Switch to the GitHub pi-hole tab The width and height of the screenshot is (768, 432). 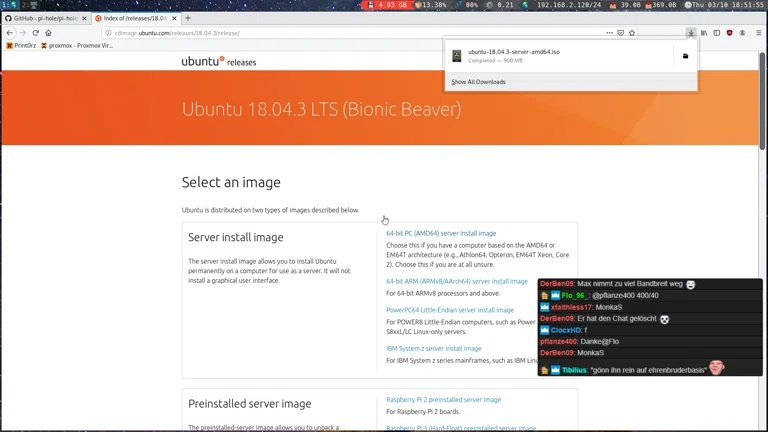45,18
